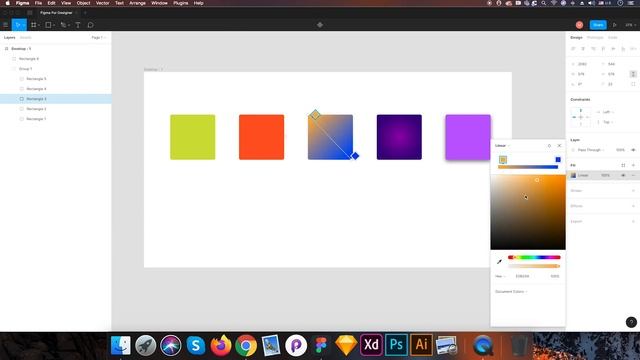640x360 pixels.
Task: Click the gradient rotate icon in the Linear popup
Action: coord(549,146)
